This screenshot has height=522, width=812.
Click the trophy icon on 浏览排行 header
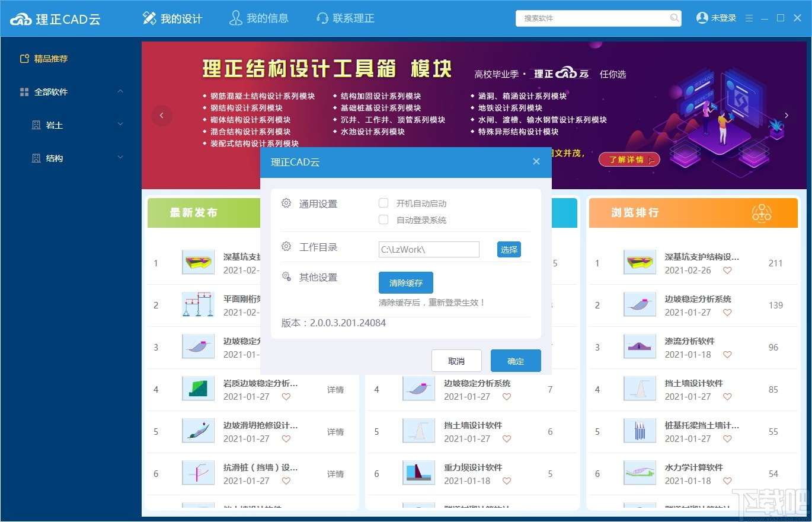[762, 213]
